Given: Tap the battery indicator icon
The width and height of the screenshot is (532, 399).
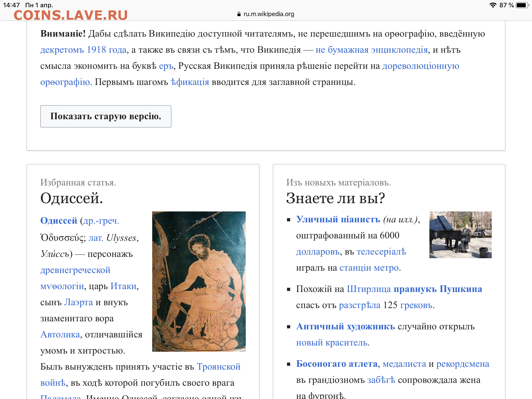Looking at the screenshot, I should click(522, 5).
